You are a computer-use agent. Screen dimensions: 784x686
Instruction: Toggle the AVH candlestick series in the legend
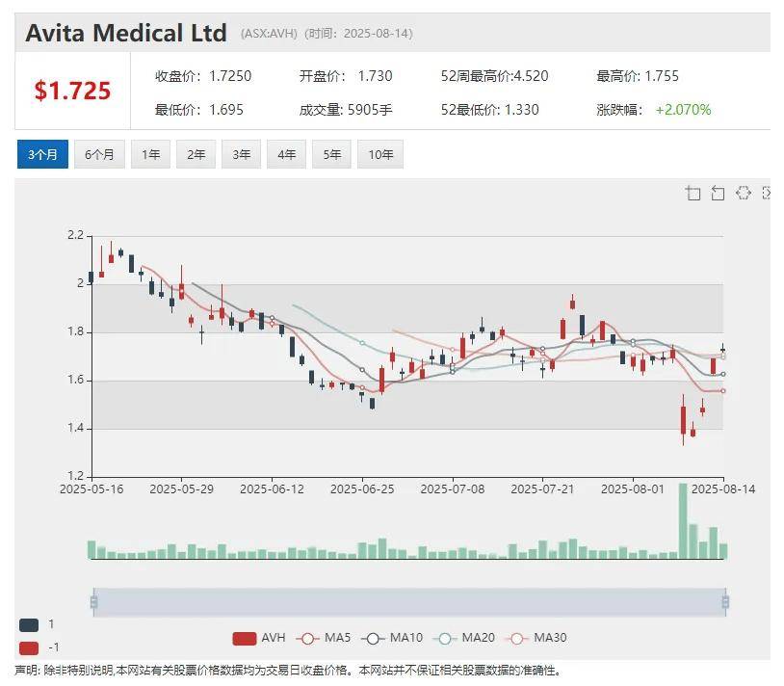(260, 638)
